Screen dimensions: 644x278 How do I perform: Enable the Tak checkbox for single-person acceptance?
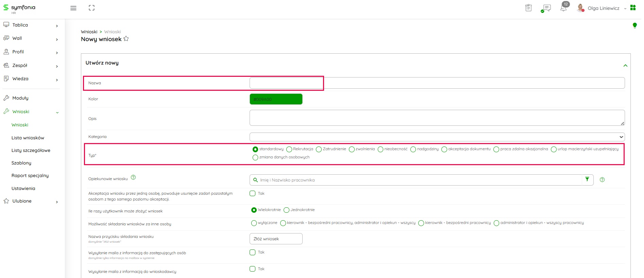[252, 193]
